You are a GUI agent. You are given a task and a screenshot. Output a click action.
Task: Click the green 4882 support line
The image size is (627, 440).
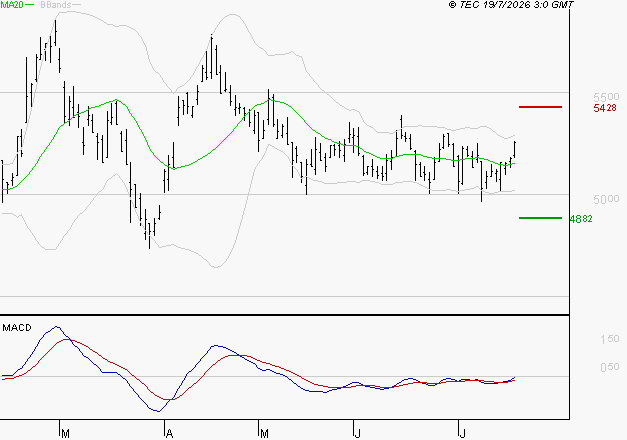pyautogui.click(x=540, y=218)
